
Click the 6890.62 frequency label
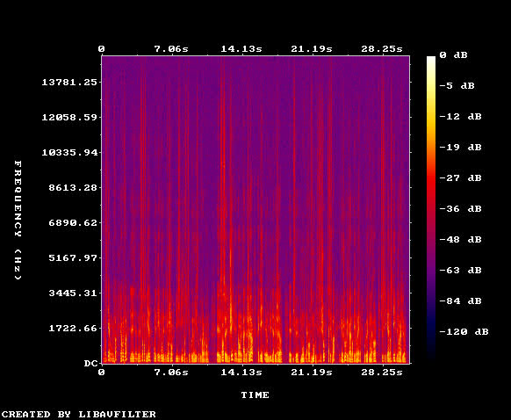coord(73,222)
